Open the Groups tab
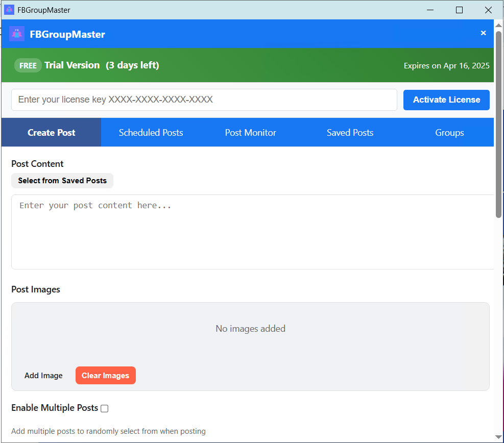Image resolution: width=504 pixels, height=443 pixels. [x=449, y=132]
